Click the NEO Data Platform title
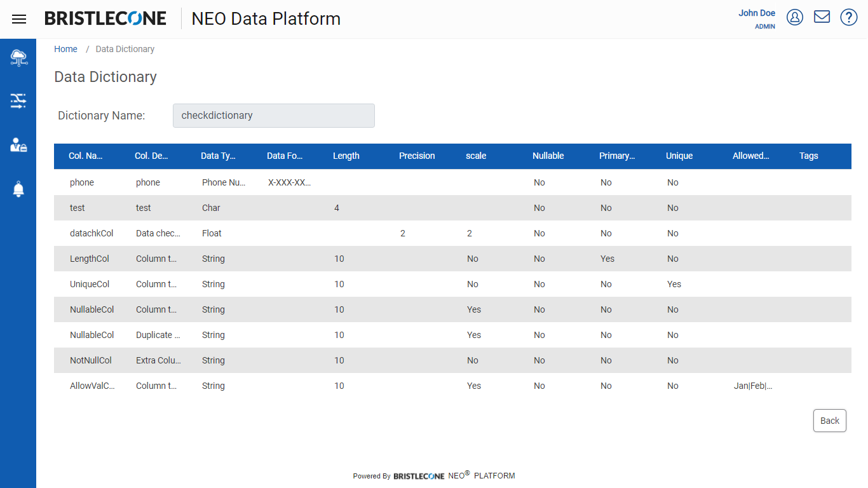Viewport: 868px width, 488px height. point(266,19)
